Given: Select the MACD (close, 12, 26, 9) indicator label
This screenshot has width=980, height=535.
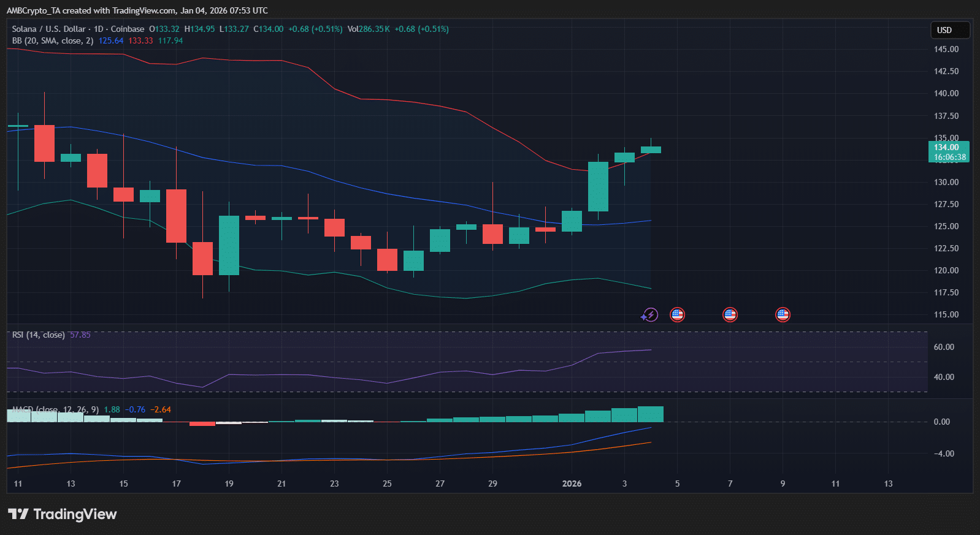Looking at the screenshot, I should tap(55, 409).
